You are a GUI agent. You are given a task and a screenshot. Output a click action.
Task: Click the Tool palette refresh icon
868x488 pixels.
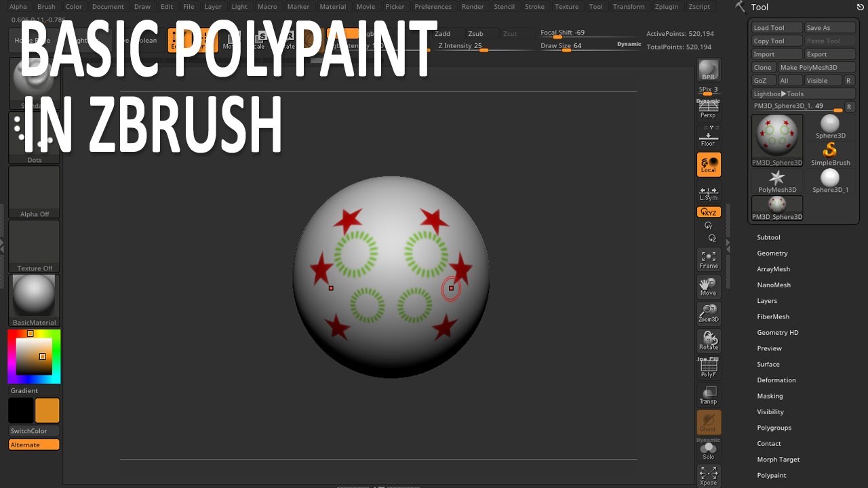coord(861,7)
